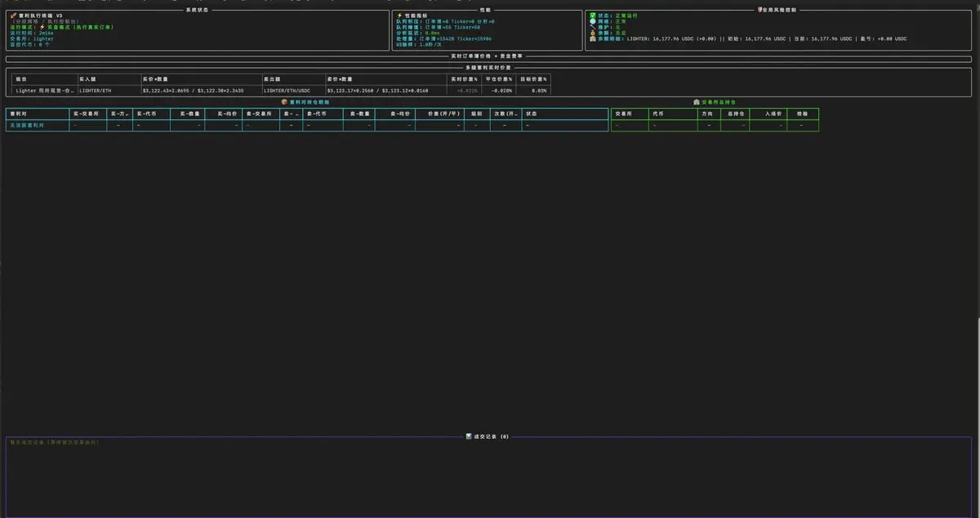Click the -0.028% close spread value

pyautogui.click(x=501, y=91)
